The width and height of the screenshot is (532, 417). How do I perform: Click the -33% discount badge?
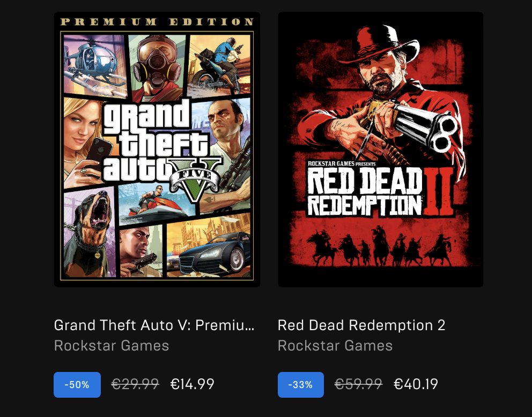[301, 385]
